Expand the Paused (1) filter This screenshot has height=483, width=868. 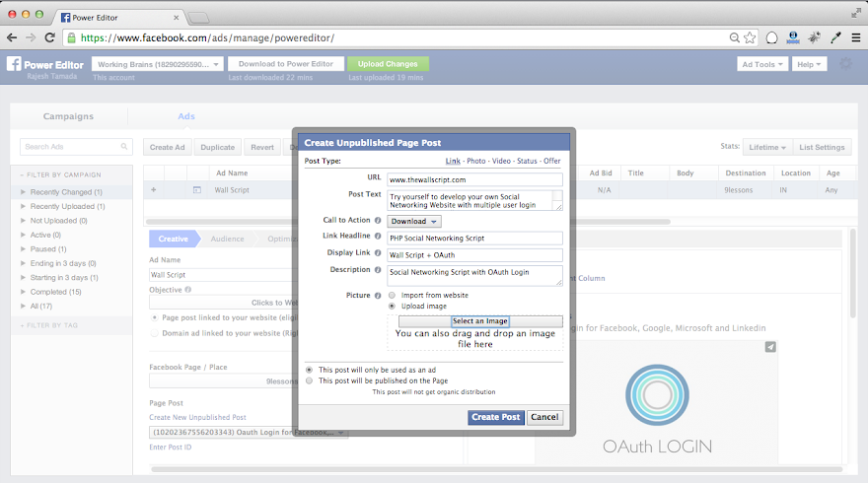click(24, 249)
